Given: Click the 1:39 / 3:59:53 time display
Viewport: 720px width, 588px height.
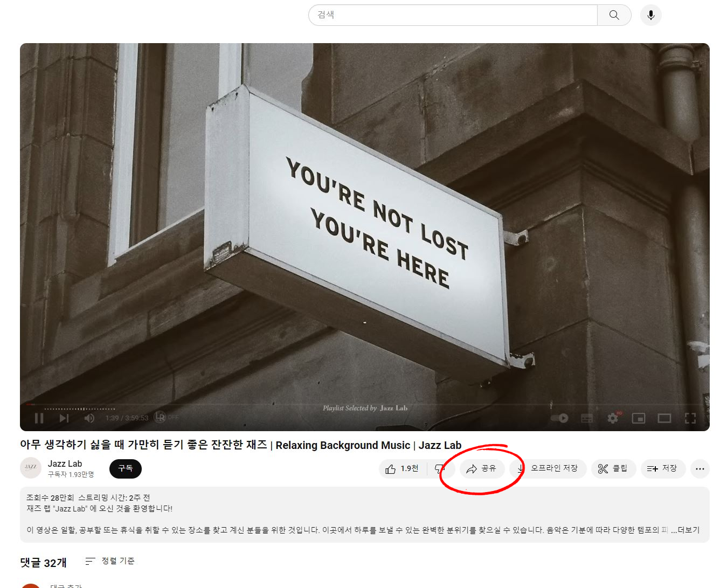Looking at the screenshot, I should coord(127,418).
